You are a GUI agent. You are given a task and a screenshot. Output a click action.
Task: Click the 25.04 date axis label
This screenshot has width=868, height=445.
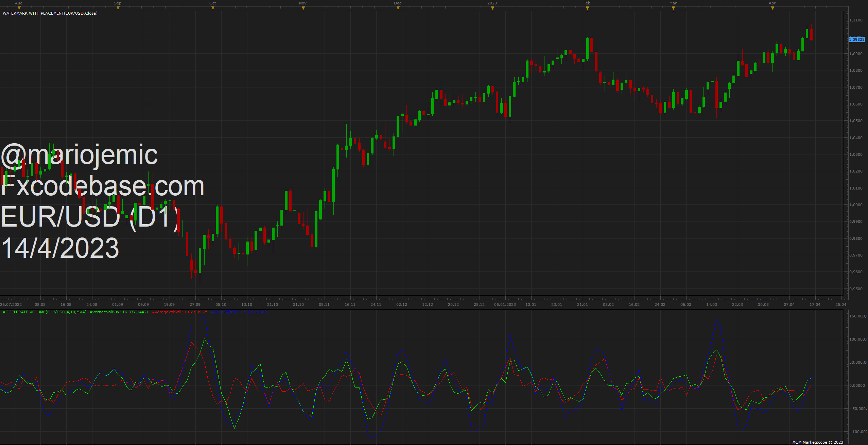click(841, 304)
